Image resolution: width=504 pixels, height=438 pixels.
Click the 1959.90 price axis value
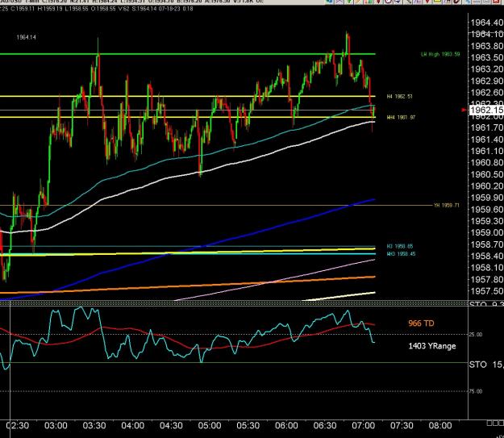pos(487,198)
